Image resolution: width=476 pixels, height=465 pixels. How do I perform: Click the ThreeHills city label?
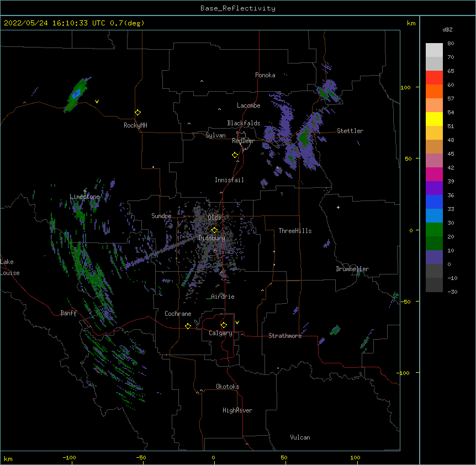(295, 231)
